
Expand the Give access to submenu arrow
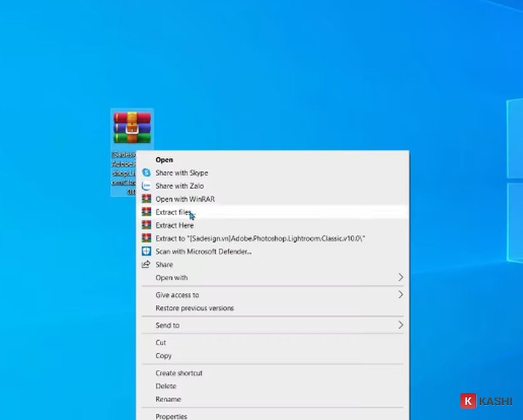point(400,294)
